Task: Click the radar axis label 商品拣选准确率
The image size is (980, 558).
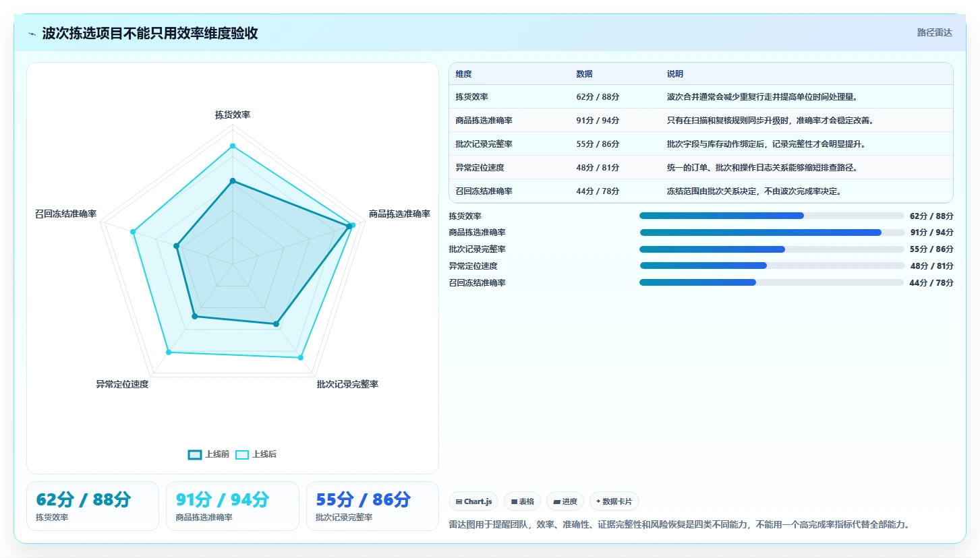Action: 399,214
